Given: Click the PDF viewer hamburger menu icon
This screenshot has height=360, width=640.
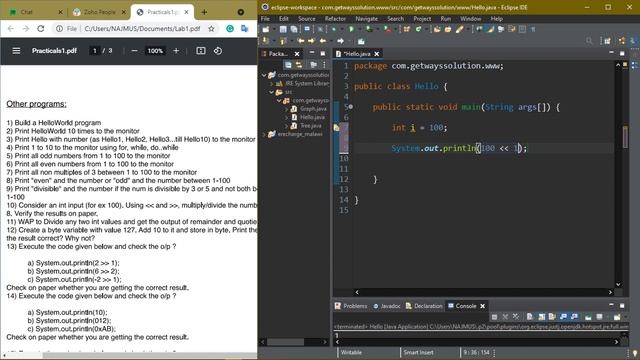Looking at the screenshot, I should click(x=16, y=51).
